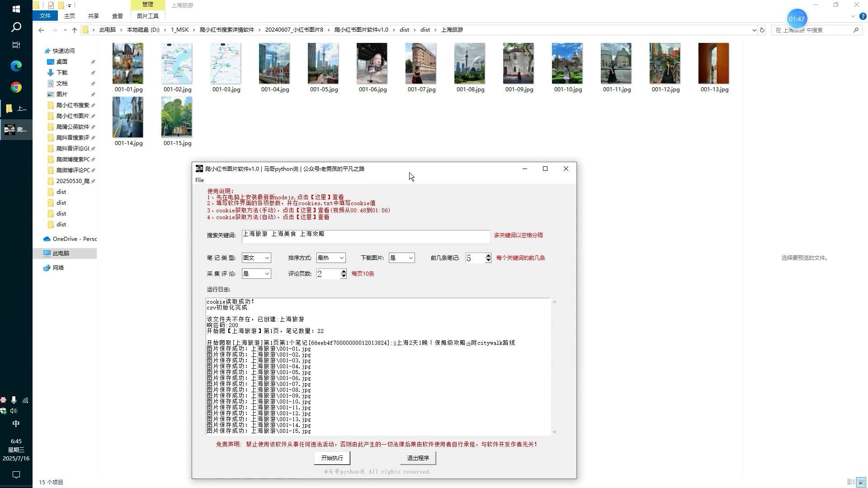The image size is (868, 488).
Task: Open the Documents (文档) quick access item
Action: pyautogui.click(x=62, y=83)
